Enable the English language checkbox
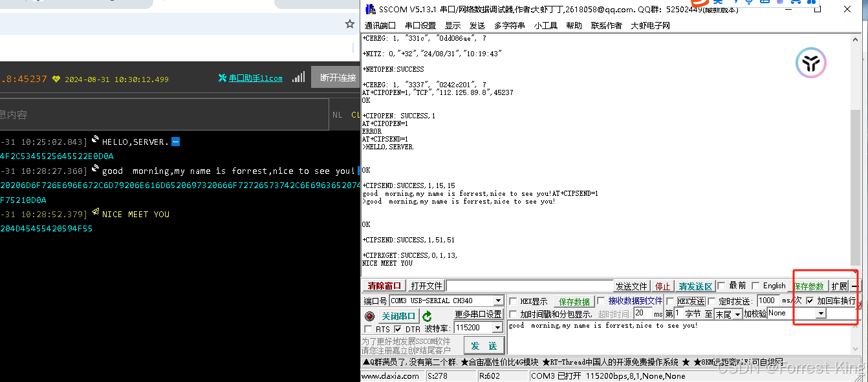 (x=756, y=286)
